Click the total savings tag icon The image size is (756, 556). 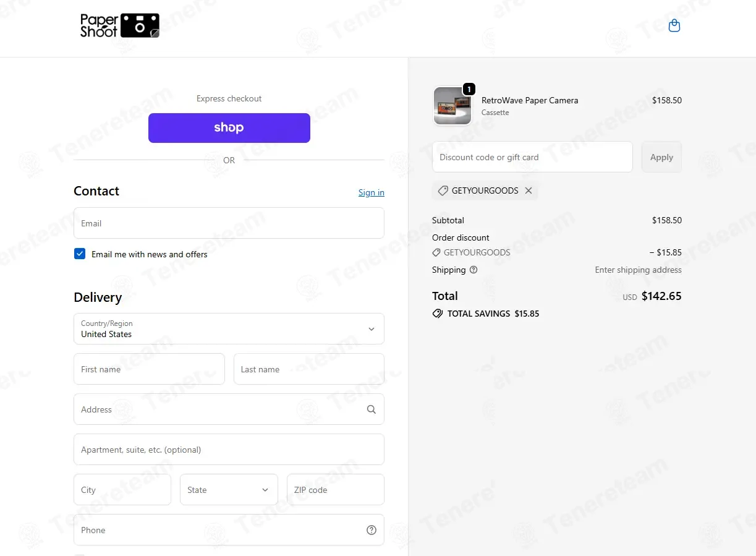coord(438,314)
